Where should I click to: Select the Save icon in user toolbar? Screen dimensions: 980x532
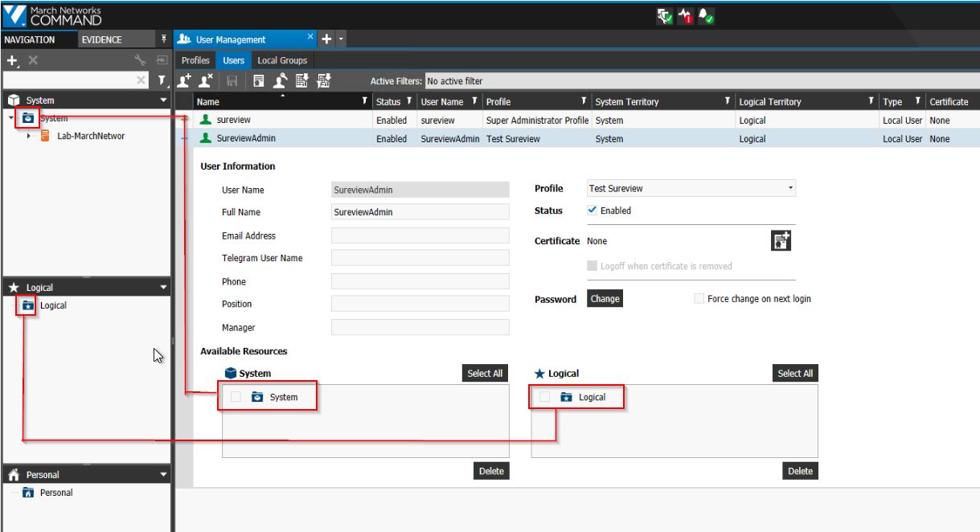233,80
